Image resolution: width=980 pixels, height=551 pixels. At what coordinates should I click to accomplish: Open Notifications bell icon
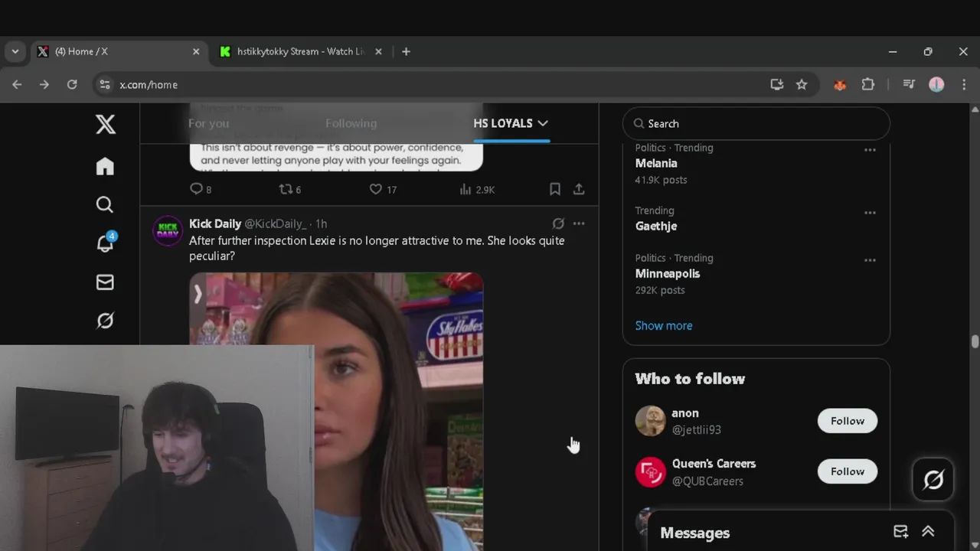point(105,243)
